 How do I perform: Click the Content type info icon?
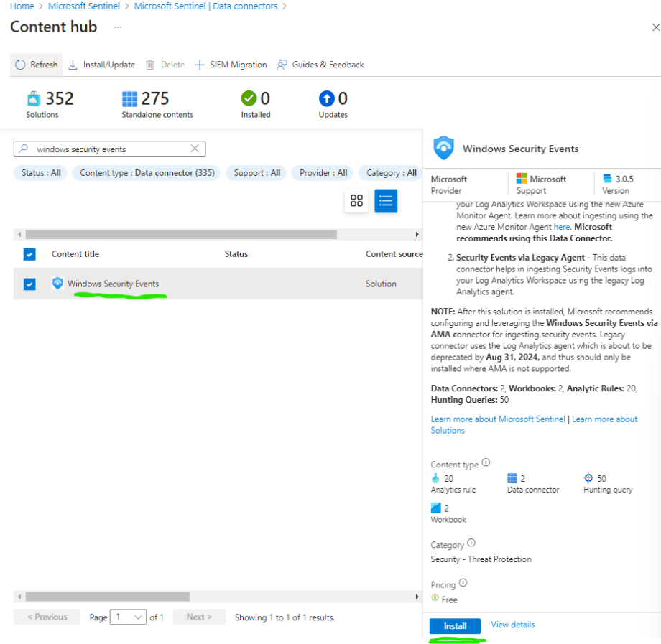point(486,462)
